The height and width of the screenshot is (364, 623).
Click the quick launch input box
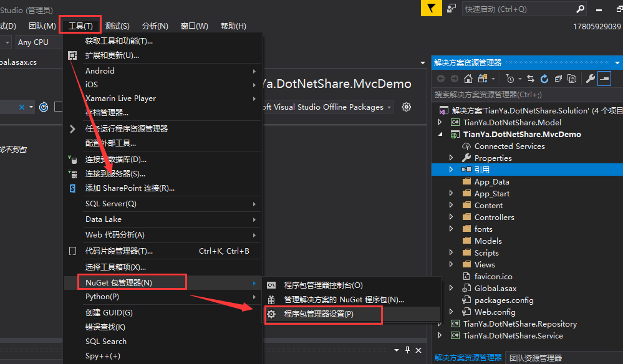click(x=519, y=9)
